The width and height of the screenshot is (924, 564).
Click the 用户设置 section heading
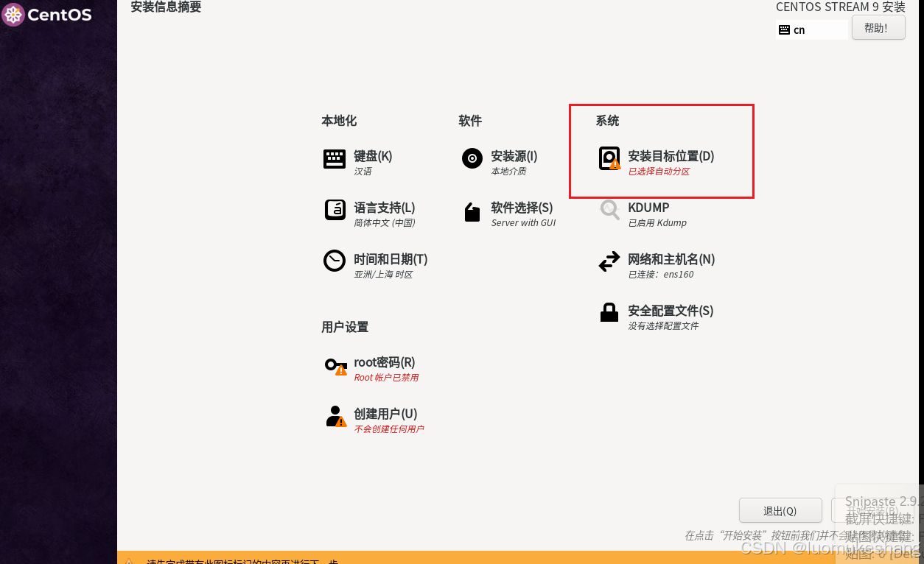click(x=345, y=327)
